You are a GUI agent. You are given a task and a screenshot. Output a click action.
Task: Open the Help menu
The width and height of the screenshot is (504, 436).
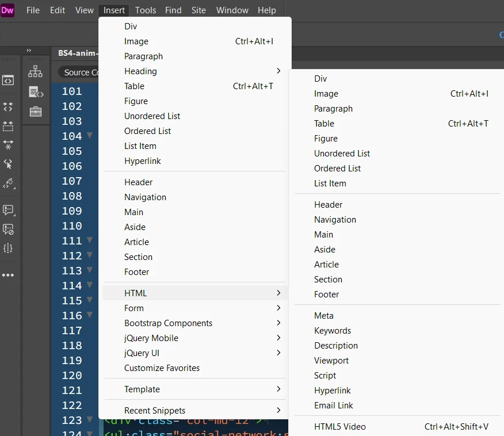click(267, 10)
